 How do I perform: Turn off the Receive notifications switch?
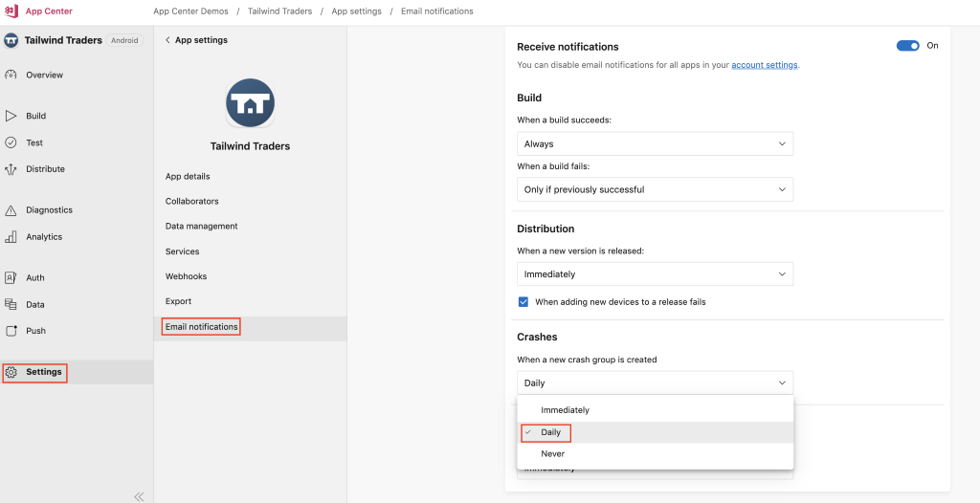click(908, 46)
